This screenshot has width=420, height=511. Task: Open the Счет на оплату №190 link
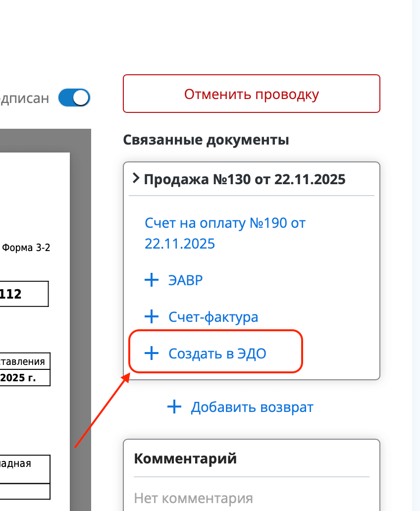[x=225, y=233]
